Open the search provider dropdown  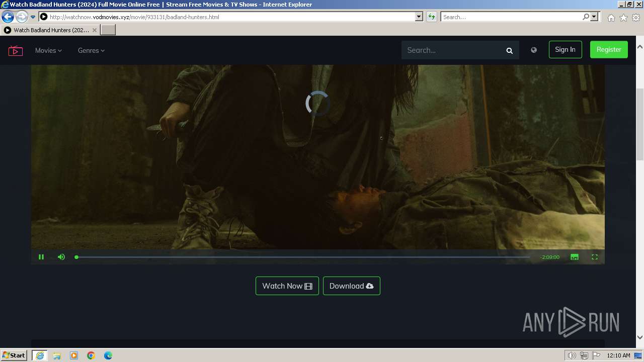click(595, 17)
